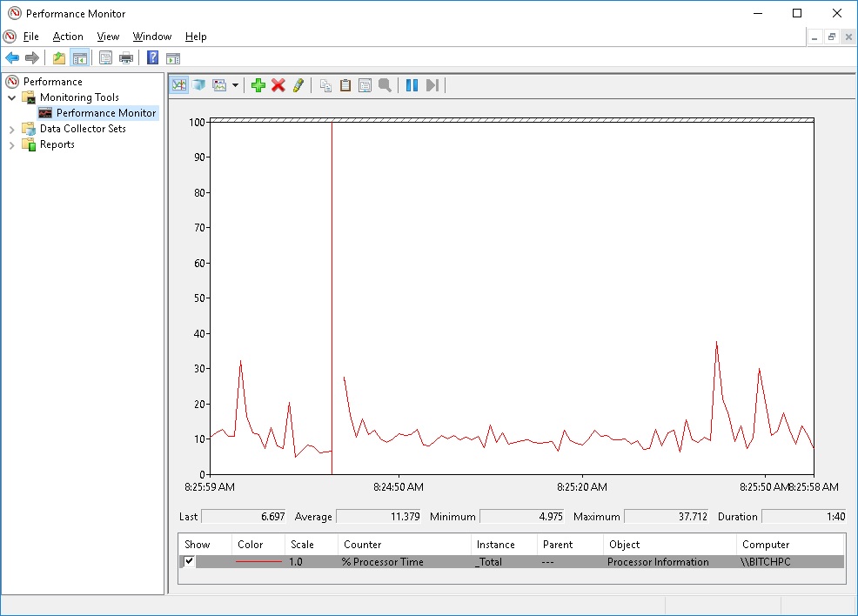This screenshot has width=858, height=616.
Task: Toggle the Highlight pencil icon
Action: point(298,85)
